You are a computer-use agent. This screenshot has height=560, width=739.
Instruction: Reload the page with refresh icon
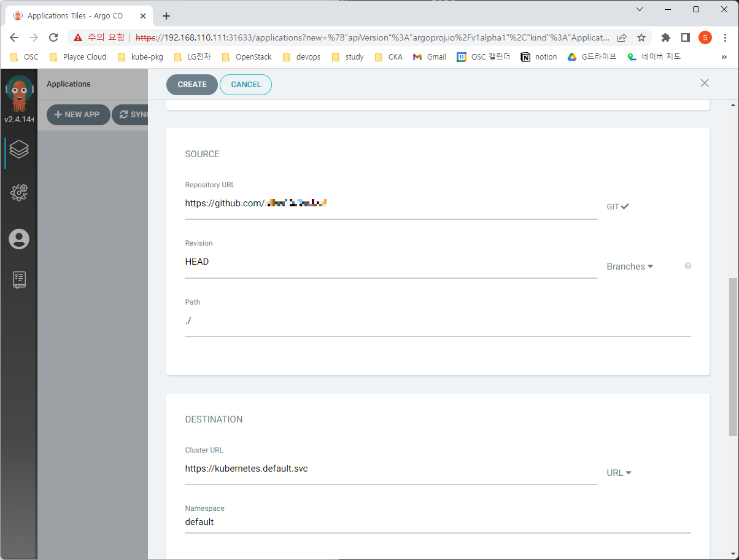(x=53, y=37)
